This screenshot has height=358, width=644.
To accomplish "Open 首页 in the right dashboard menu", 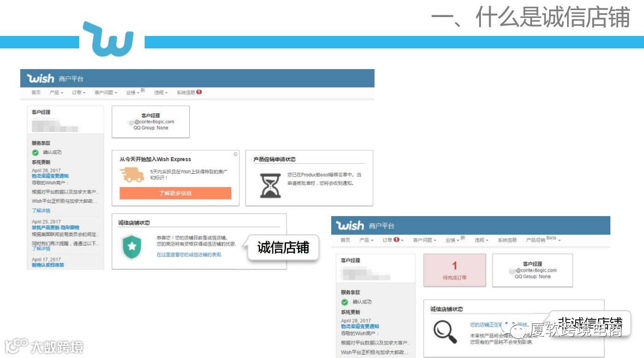I will click(345, 240).
